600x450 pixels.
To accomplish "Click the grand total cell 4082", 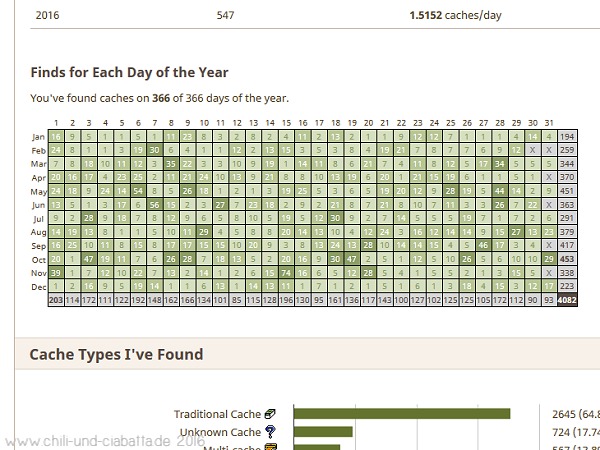I will pyautogui.click(x=567, y=300).
